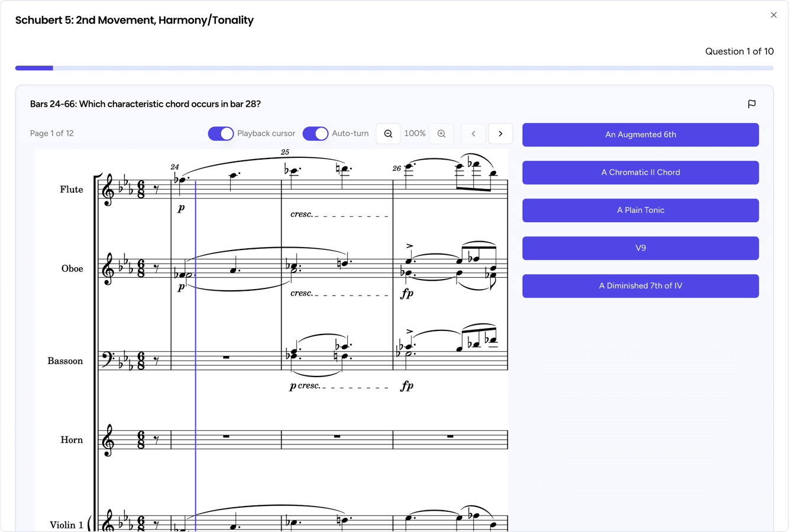This screenshot has height=532, width=789.
Task: Choose answer 'V9'
Action: tap(641, 248)
